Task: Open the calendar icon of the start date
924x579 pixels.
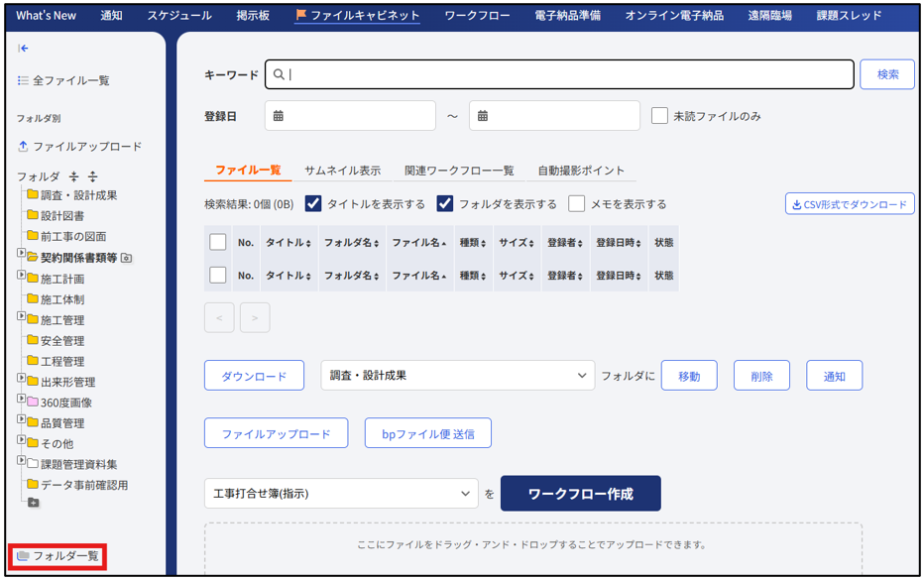Action: 279,115
